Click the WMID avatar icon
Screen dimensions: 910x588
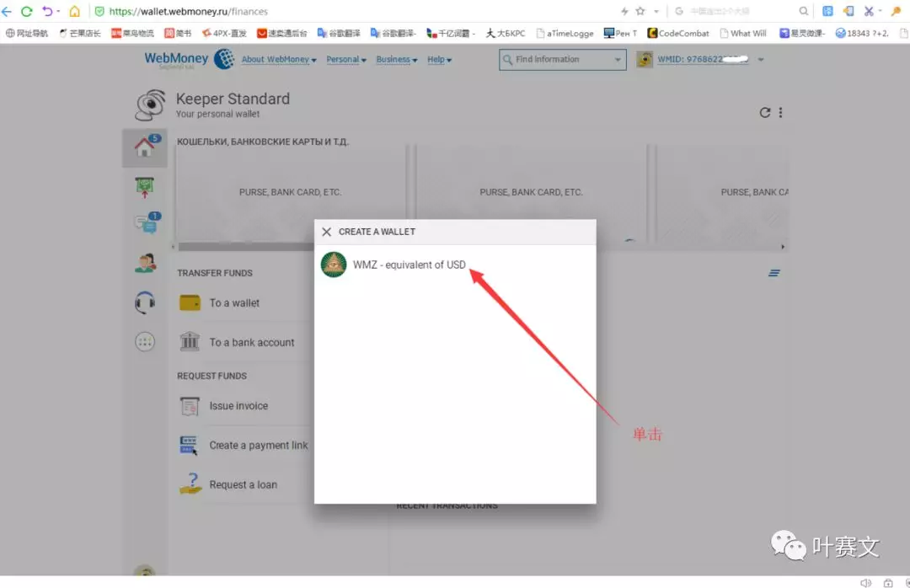click(x=645, y=59)
